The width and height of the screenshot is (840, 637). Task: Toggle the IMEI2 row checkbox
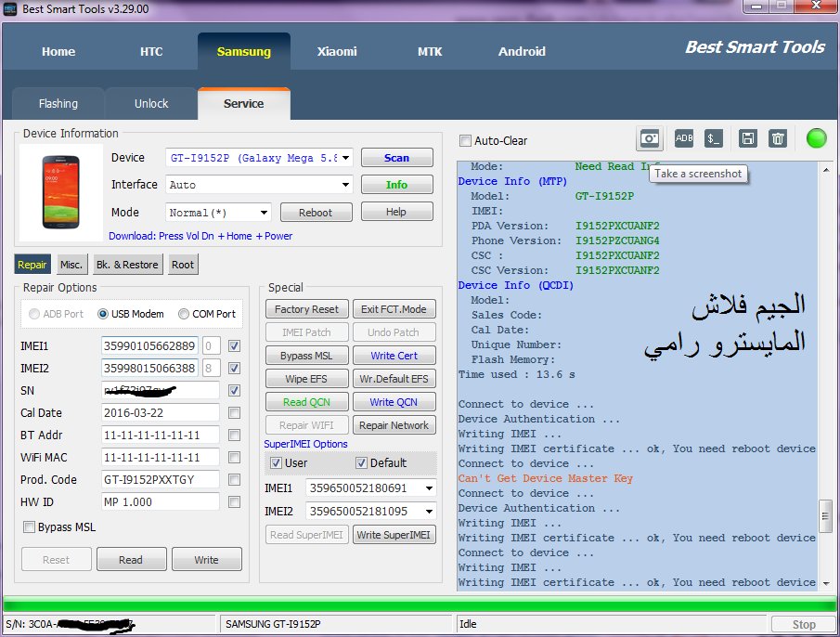click(x=234, y=369)
